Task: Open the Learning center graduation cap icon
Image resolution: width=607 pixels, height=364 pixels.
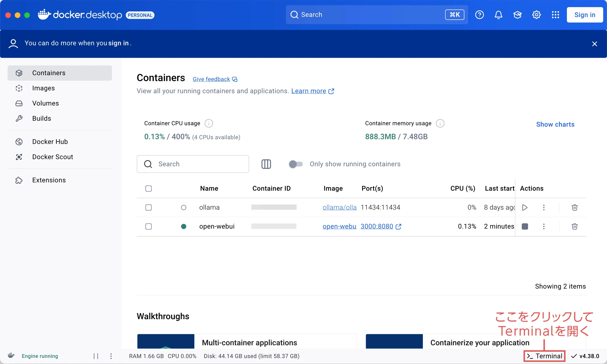Action: click(517, 15)
